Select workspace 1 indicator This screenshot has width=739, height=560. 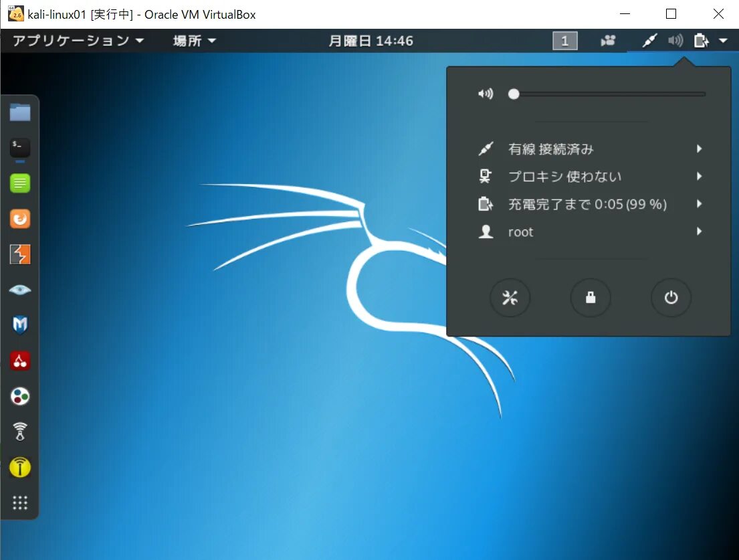[x=564, y=41]
